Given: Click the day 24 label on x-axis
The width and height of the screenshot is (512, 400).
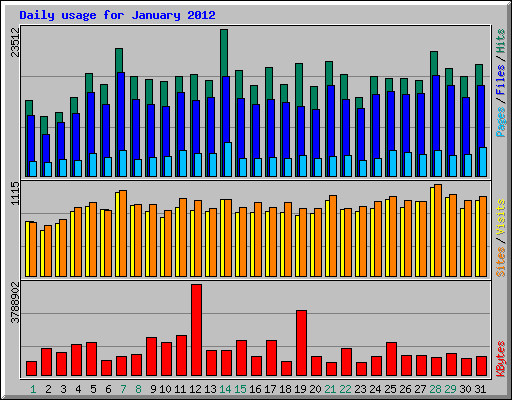Looking at the screenshot, I should point(375,389).
